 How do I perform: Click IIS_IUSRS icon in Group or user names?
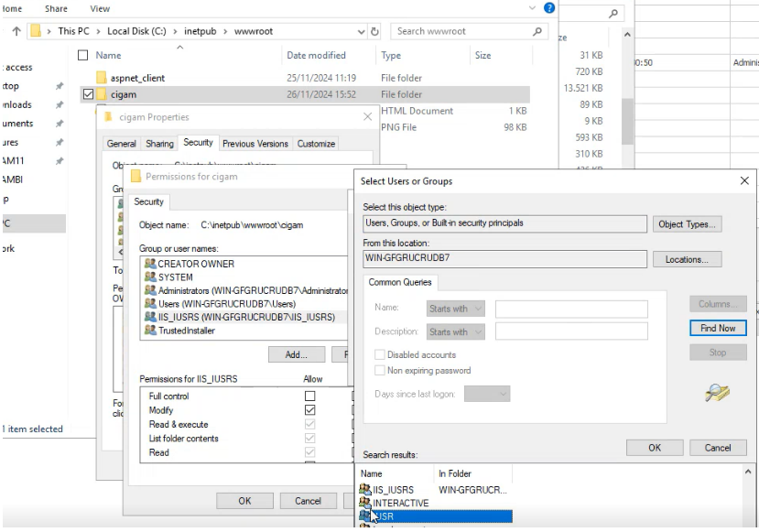(x=150, y=317)
